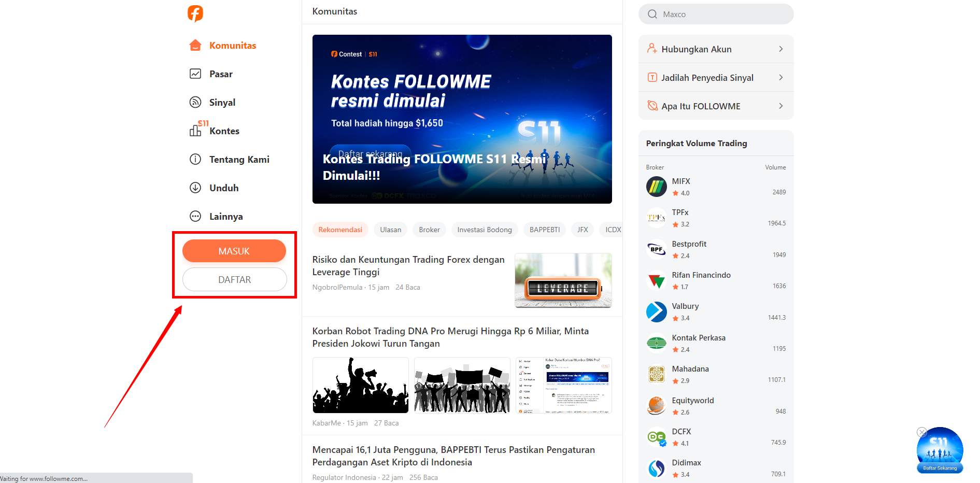Open the Kontes FOLLOWME S11 banner
Image resolution: width=980 pixels, height=483 pixels.
click(462, 119)
